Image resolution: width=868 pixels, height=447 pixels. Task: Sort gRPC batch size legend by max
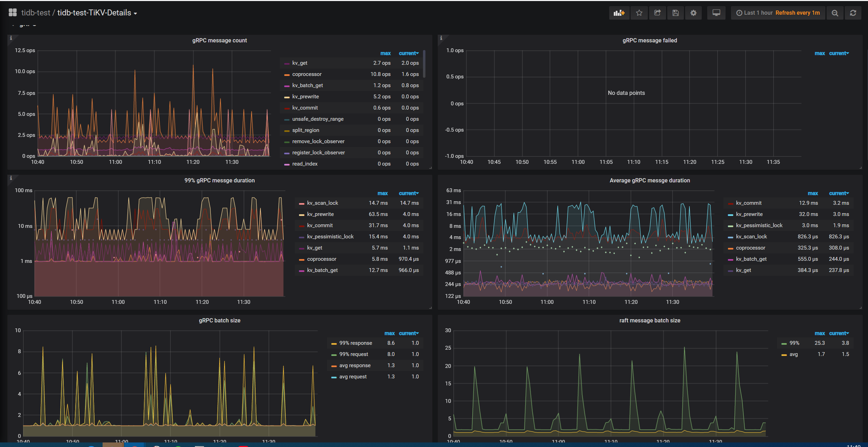389,333
